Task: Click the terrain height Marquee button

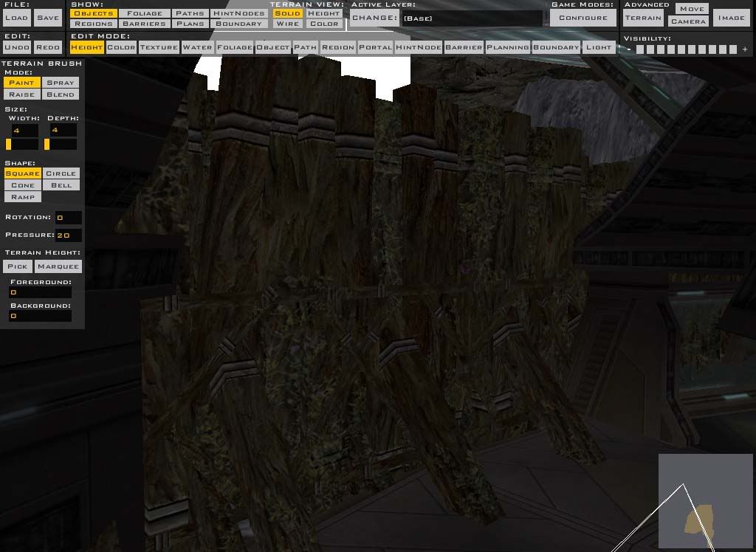Action: click(x=58, y=266)
